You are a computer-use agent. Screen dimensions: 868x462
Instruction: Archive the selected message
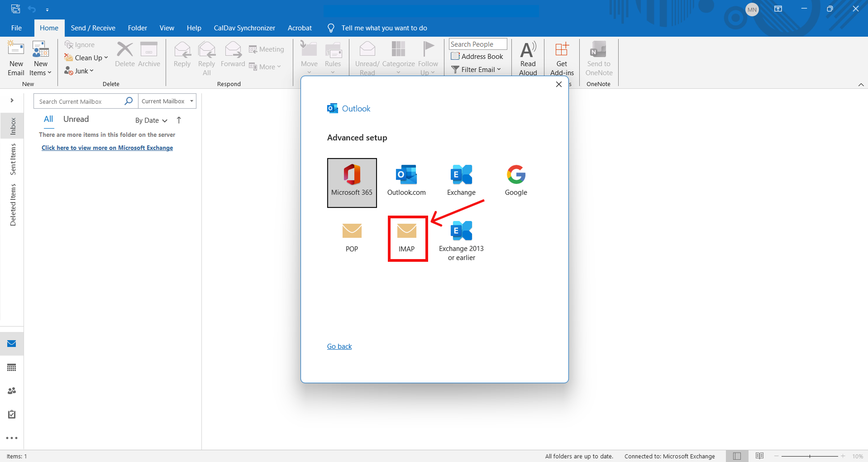pos(149,54)
